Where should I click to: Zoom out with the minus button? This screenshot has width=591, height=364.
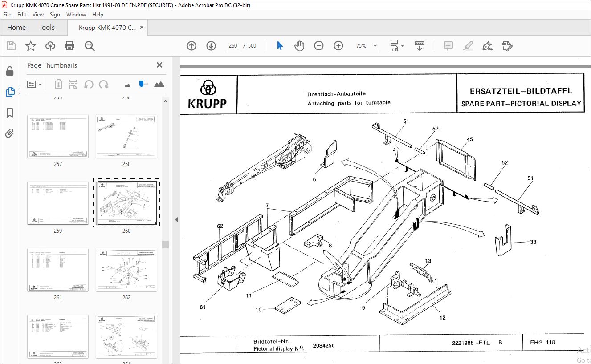319,46
